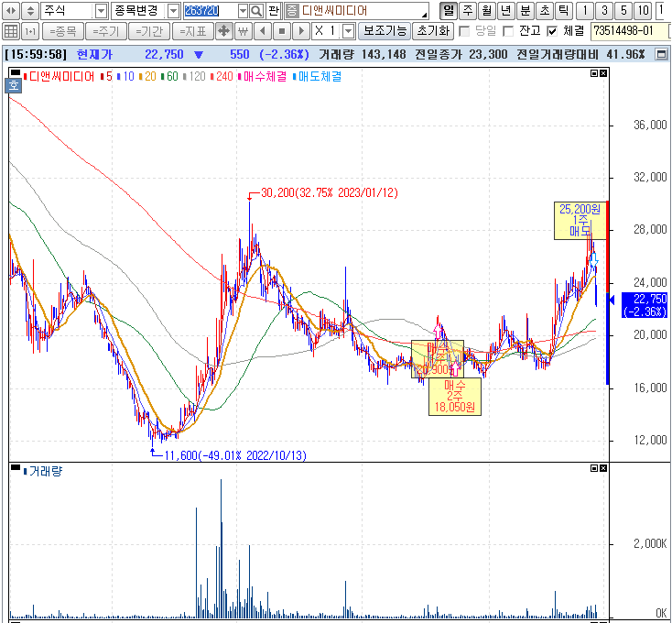The height and width of the screenshot is (623, 672).
Task: Click the 매수체결 legend marker
Action: click(x=262, y=76)
